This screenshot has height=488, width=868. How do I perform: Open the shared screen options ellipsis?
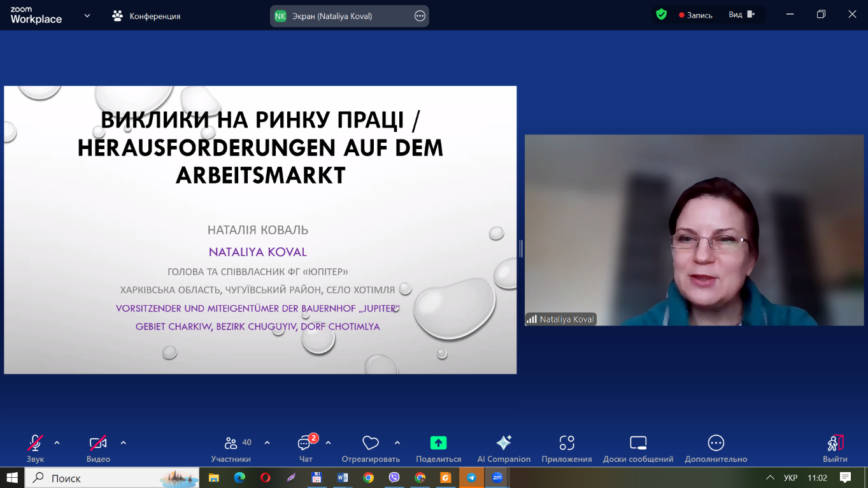click(420, 16)
